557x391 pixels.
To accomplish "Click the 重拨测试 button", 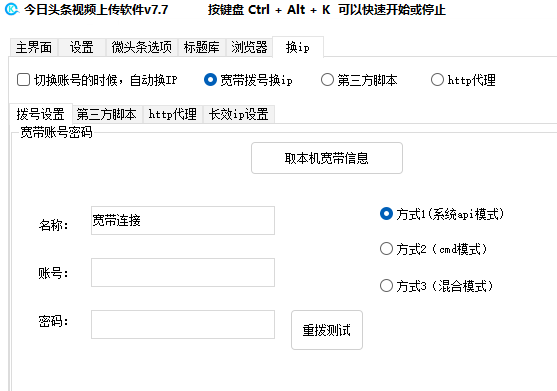I will click(x=327, y=330).
